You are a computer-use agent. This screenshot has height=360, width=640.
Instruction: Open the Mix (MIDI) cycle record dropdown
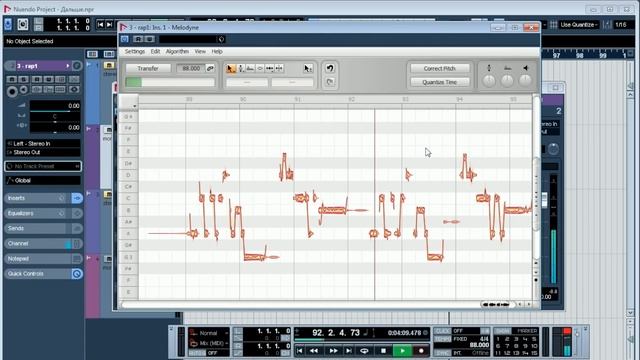point(209,343)
